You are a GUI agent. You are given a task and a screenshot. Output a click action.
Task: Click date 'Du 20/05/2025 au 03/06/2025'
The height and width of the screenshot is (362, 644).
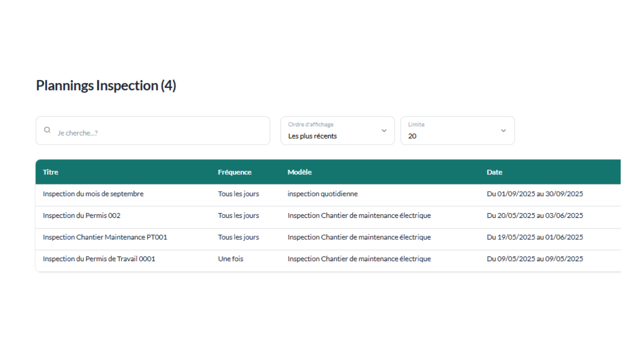(535, 215)
